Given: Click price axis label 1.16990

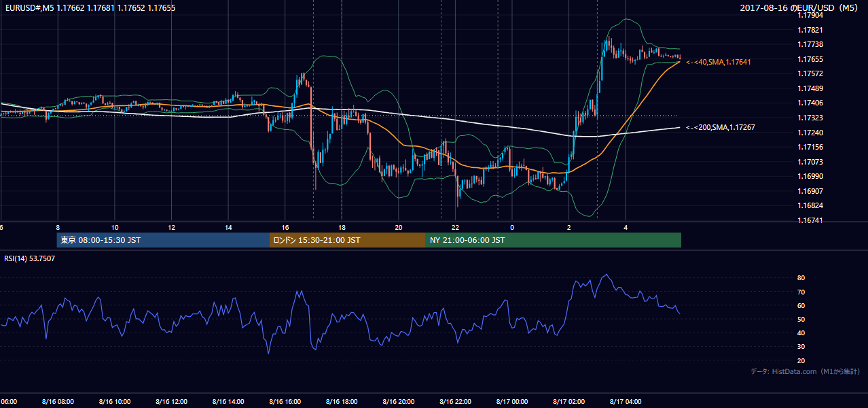Looking at the screenshot, I should pos(810,176).
